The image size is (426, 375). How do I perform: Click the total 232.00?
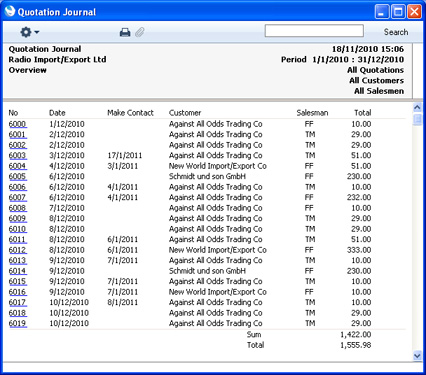click(x=359, y=197)
